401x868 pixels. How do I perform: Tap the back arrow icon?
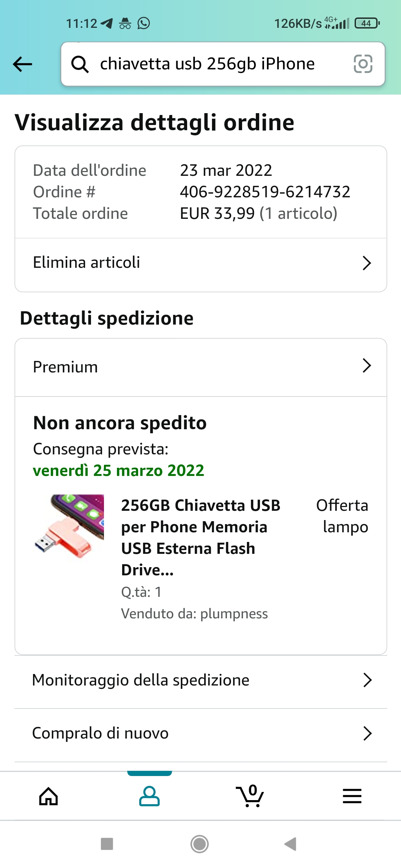[x=22, y=64]
